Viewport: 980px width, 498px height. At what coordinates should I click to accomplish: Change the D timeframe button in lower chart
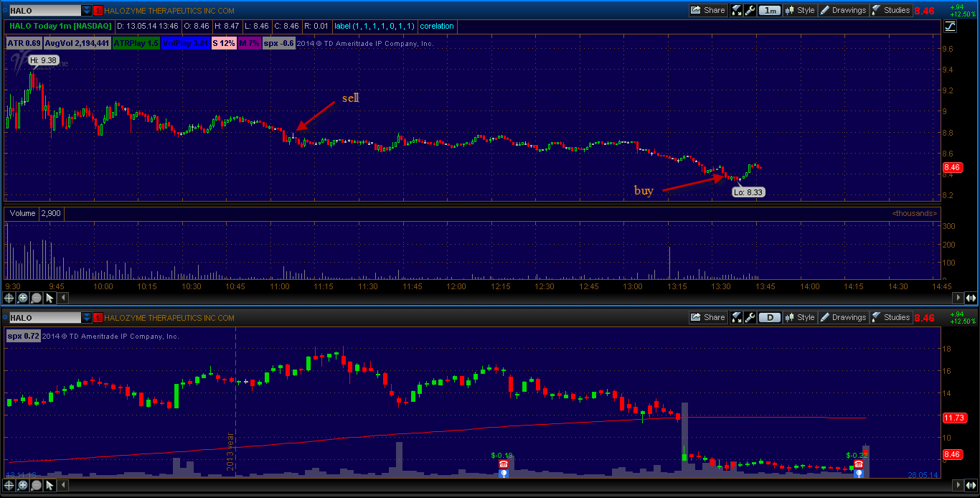pyautogui.click(x=771, y=317)
